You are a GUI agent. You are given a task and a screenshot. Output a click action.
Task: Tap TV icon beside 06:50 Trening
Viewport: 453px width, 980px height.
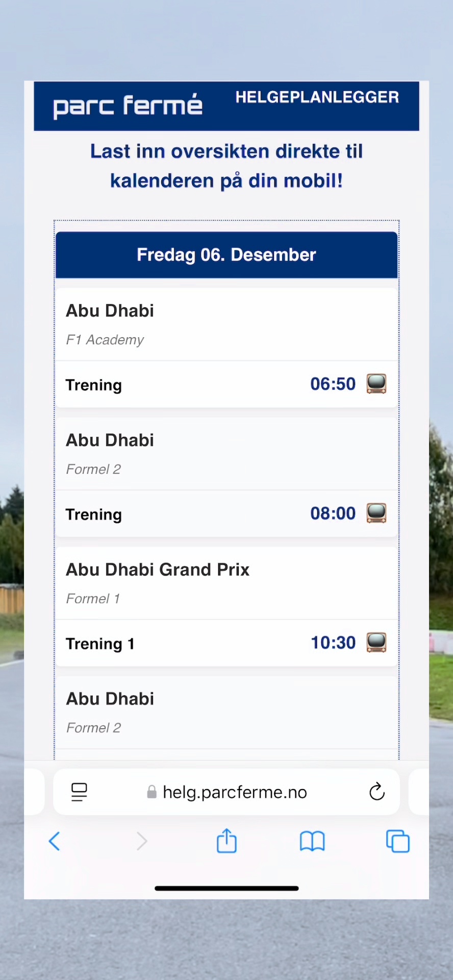click(376, 384)
